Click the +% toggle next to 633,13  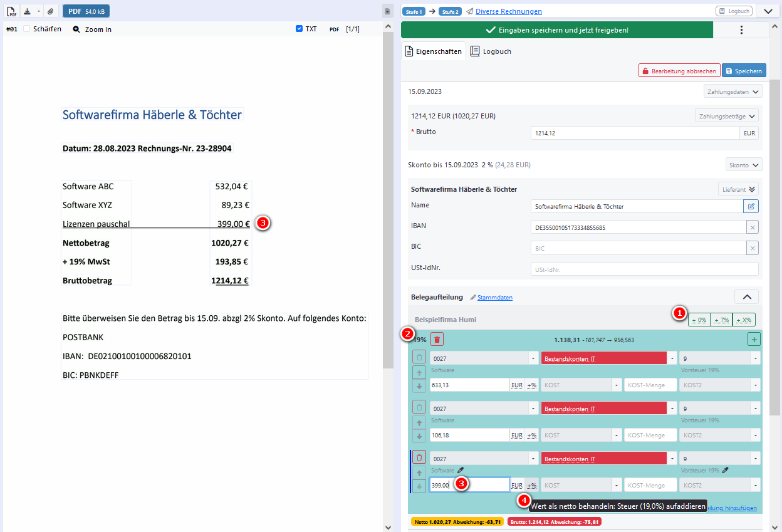(531, 385)
